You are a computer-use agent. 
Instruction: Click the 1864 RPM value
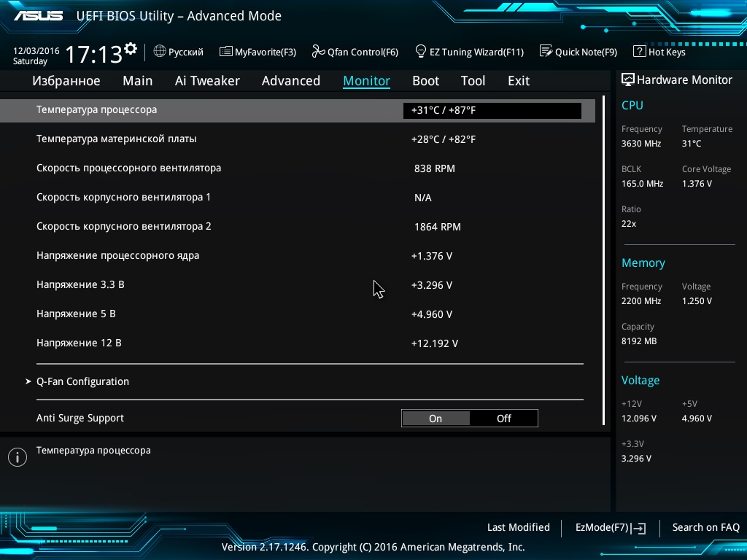pos(438,227)
